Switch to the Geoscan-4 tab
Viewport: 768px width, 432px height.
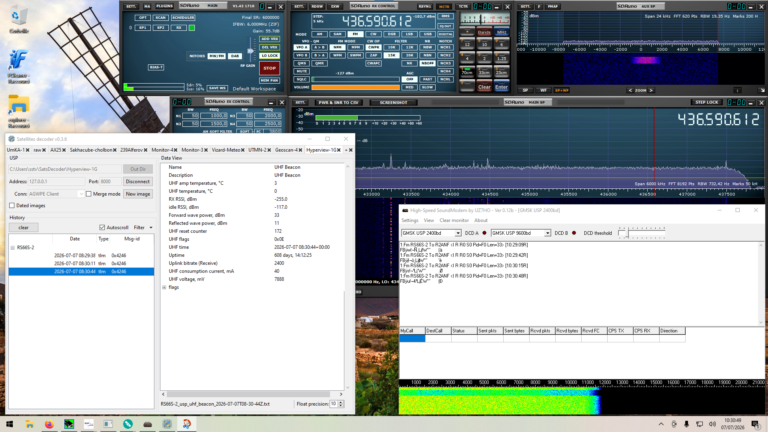(286, 150)
